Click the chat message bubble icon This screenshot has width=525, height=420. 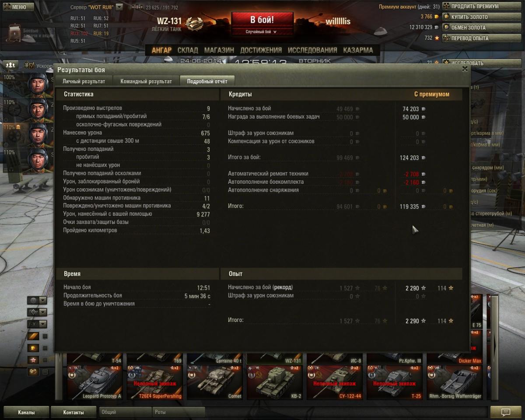coord(506,412)
